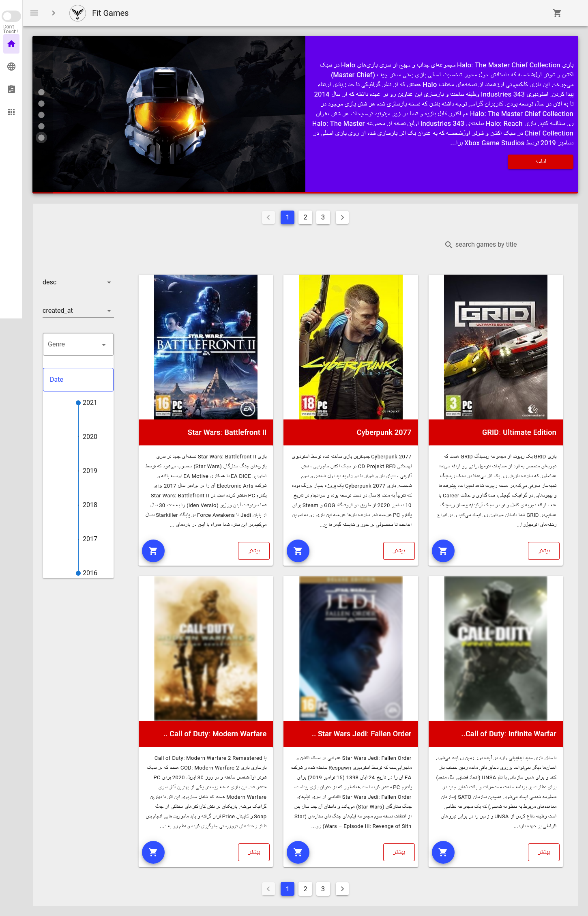Viewport: 588px width, 916px height.
Task: Go to Home in the sidebar
Action: (11, 44)
